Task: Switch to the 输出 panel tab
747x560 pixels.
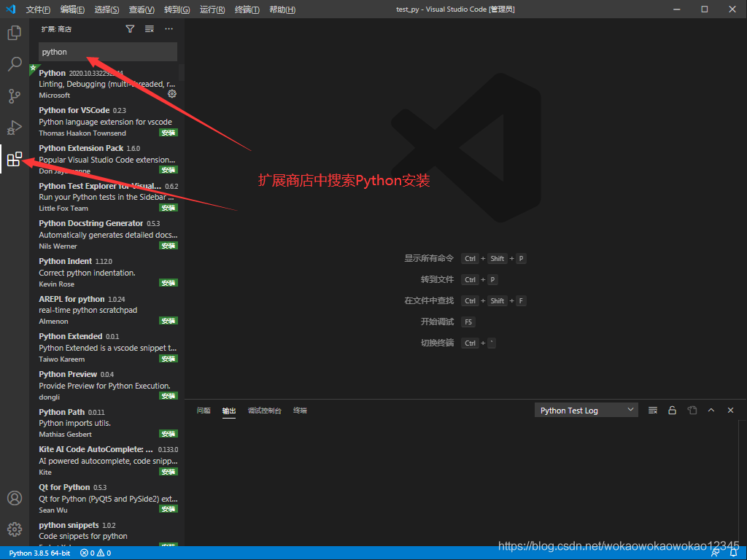Action: tap(229, 411)
